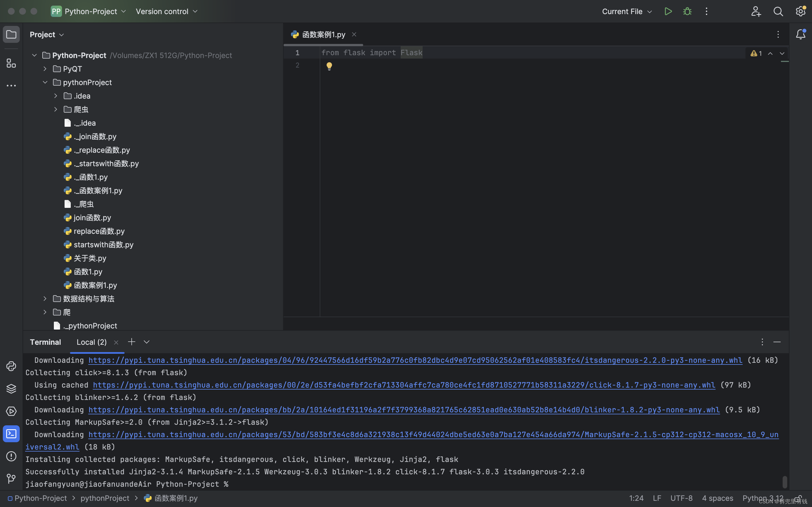Open the Problems tool window icon
Image resolution: width=812 pixels, height=507 pixels.
11,456
